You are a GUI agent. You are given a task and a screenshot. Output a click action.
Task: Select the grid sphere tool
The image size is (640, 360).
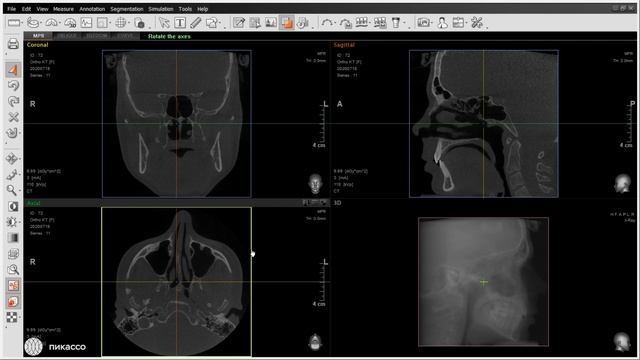(120, 23)
